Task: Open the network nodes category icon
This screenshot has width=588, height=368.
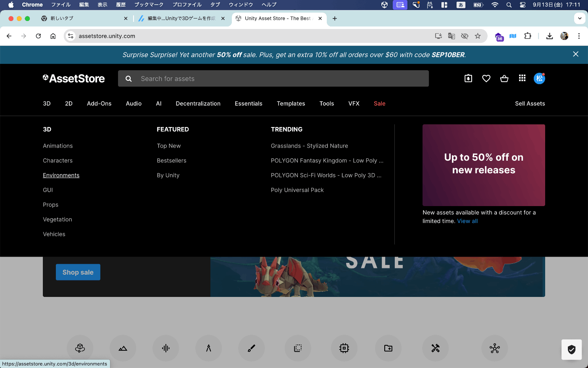Action: click(495, 348)
